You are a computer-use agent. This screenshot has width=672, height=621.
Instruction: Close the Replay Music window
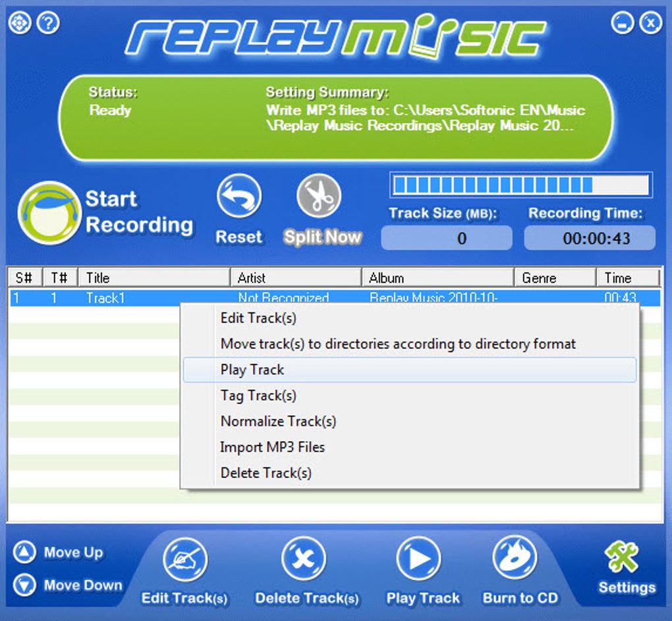coord(650,22)
